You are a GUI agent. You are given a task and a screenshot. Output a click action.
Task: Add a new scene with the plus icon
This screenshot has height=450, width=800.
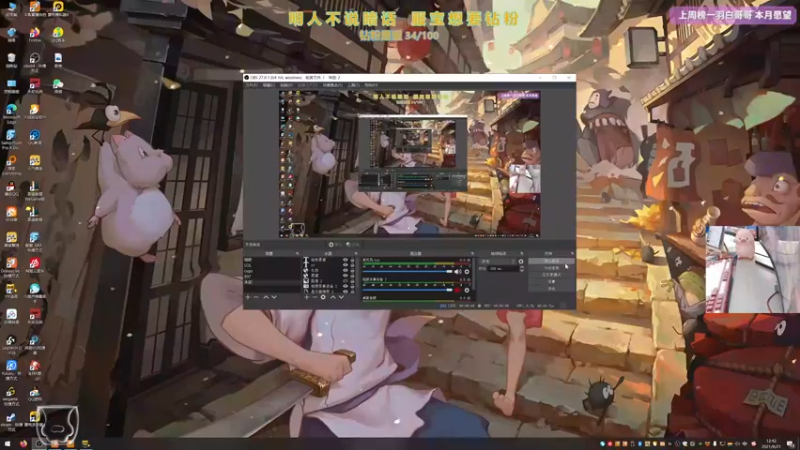click(x=247, y=297)
